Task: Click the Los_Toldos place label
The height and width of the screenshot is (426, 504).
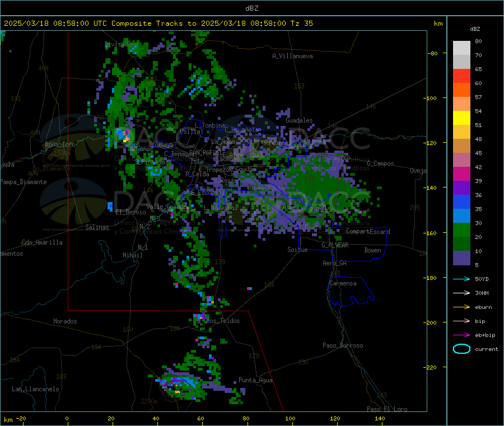Action: point(223,321)
